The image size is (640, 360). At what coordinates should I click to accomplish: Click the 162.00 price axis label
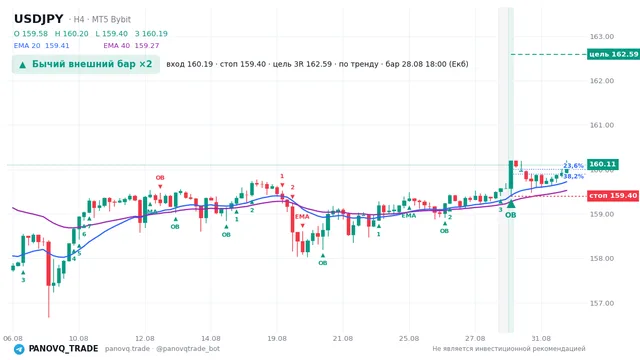pos(602,81)
